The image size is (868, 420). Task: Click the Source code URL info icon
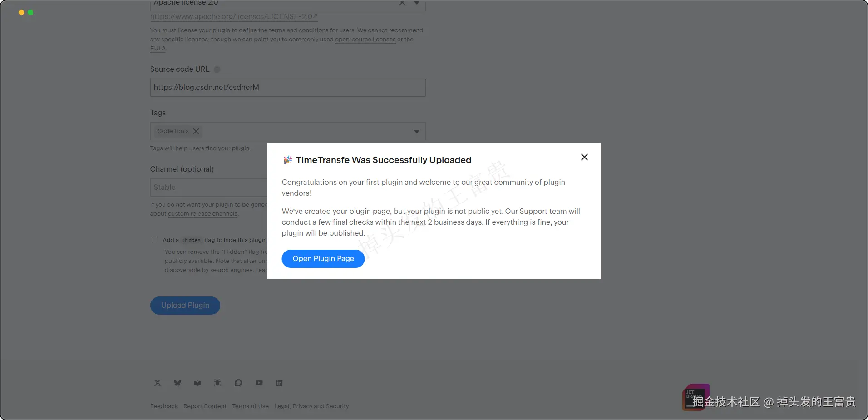[x=217, y=69]
